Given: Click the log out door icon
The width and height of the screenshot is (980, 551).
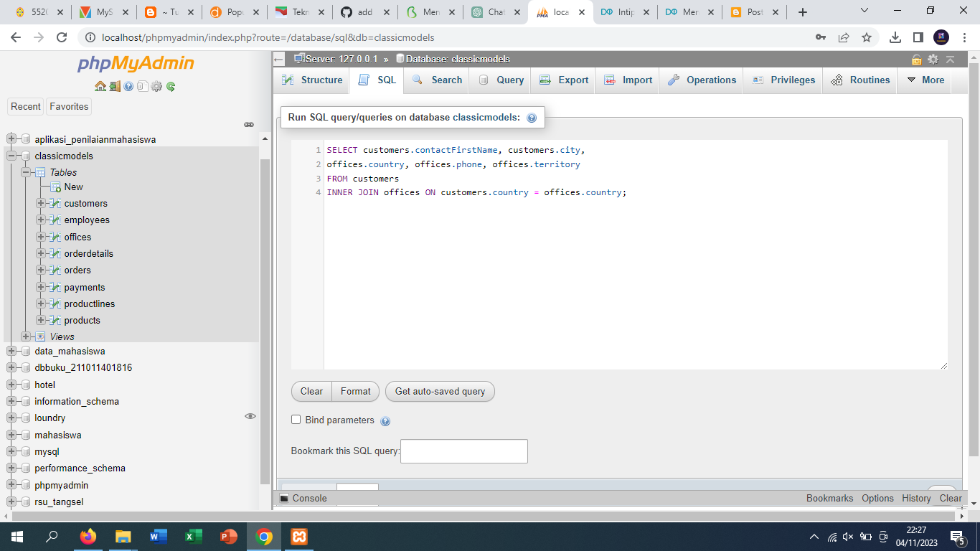Looking at the screenshot, I should (x=113, y=86).
